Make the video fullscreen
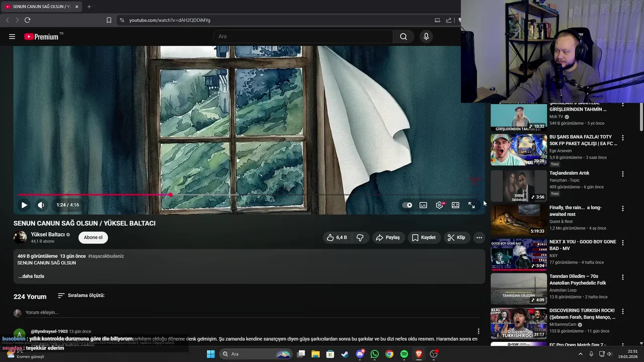Image resolution: width=644 pixels, height=362 pixels. pyautogui.click(x=471, y=205)
